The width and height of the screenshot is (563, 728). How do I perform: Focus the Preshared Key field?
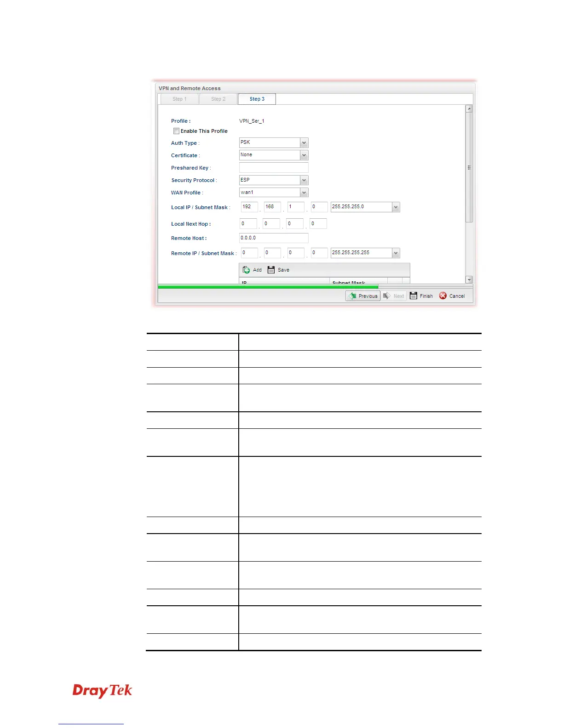click(x=274, y=167)
